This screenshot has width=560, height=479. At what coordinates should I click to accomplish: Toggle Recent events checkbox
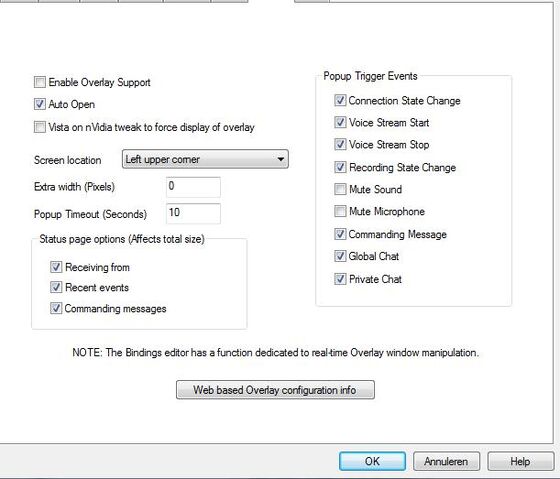pos(56,287)
